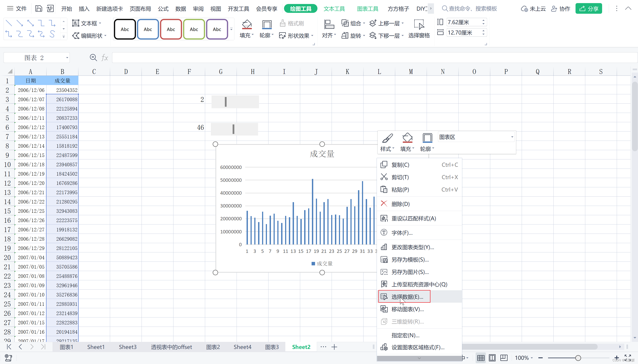Click the zoom slider handle

coord(578,358)
